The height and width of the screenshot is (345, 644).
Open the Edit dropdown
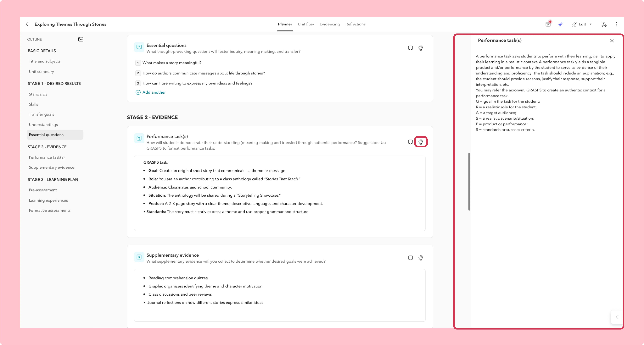[x=582, y=24]
